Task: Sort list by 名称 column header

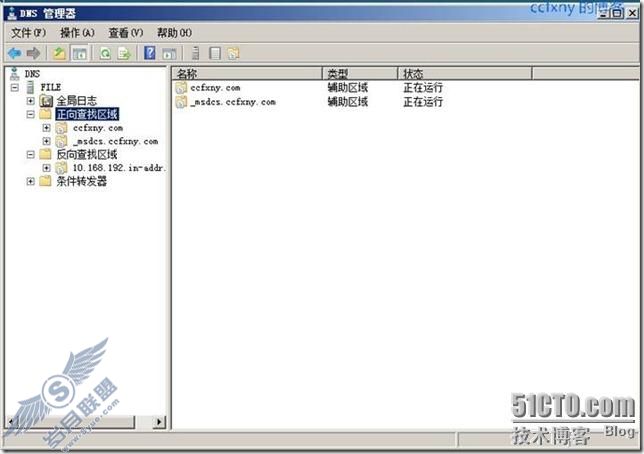Action: pos(247,74)
